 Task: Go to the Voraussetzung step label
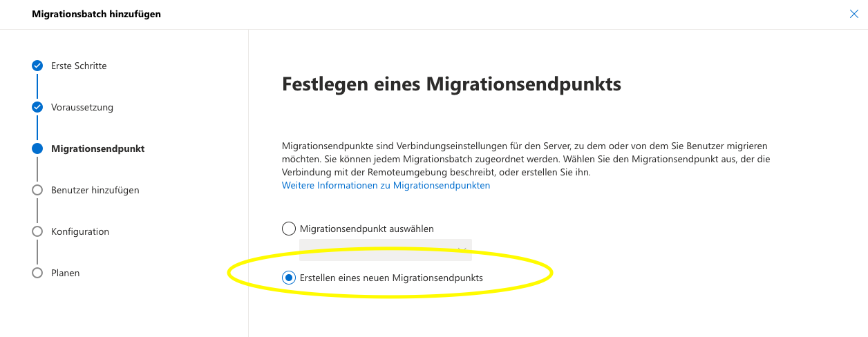(x=82, y=107)
